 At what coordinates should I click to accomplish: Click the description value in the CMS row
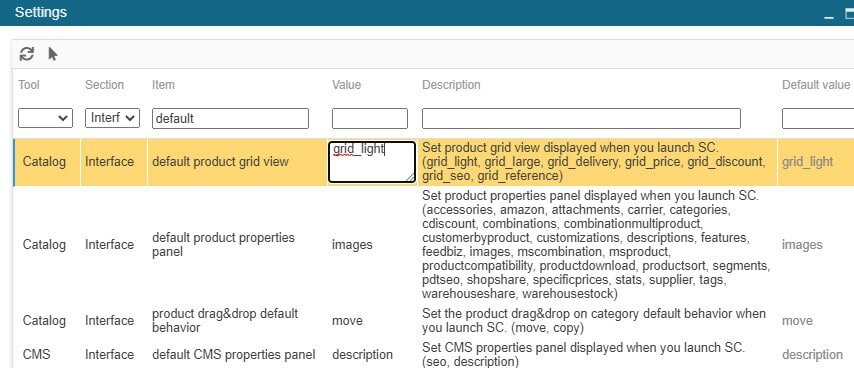click(x=362, y=354)
